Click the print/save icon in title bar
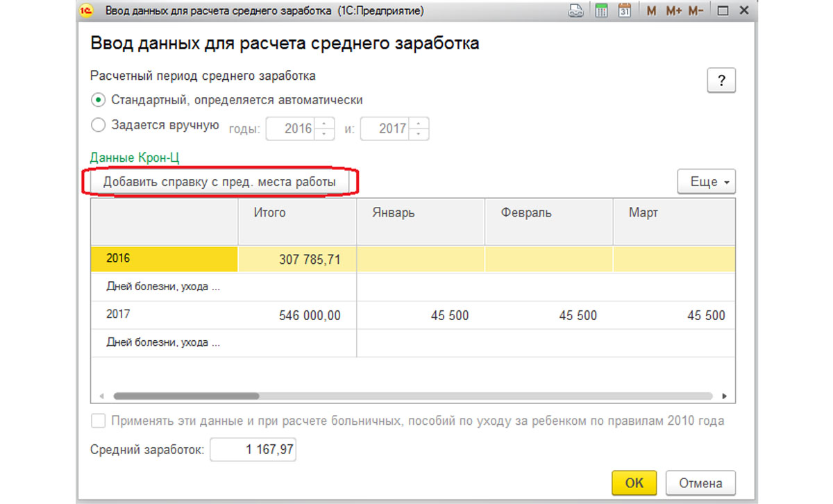 pyautogui.click(x=575, y=11)
